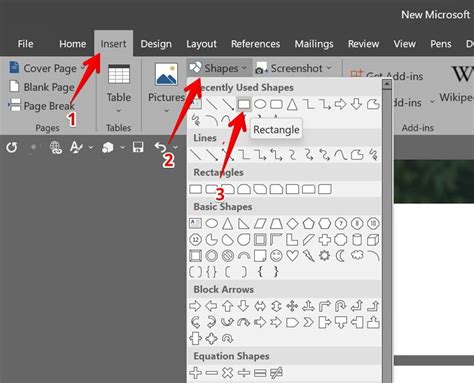
Task: Select the Hexagon basic shape
Action: (x=325, y=223)
